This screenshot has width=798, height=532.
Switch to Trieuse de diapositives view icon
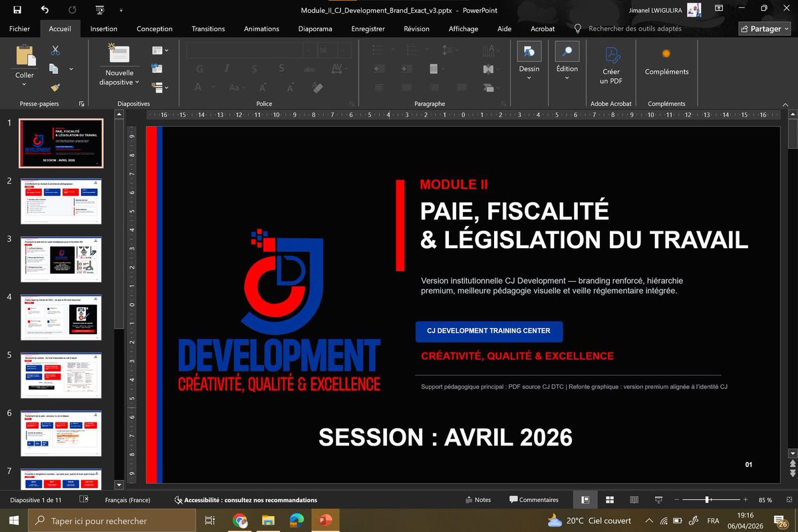tap(609, 499)
